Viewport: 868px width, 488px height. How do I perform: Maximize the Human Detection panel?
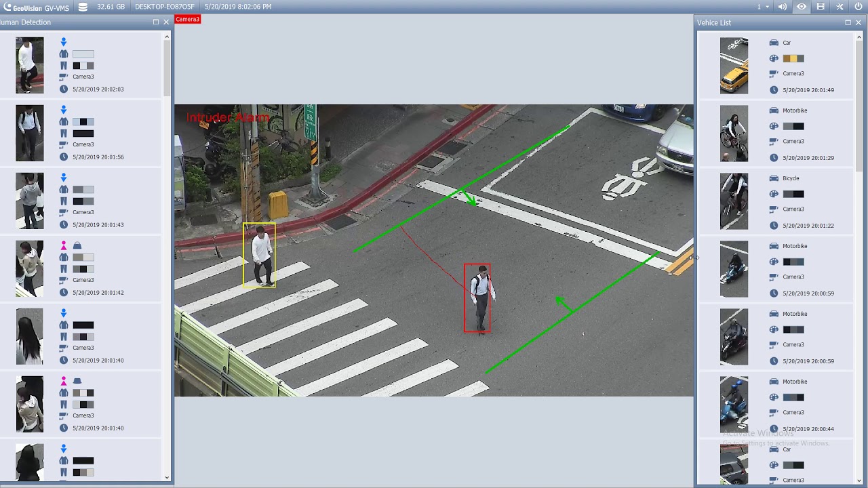pyautogui.click(x=156, y=22)
